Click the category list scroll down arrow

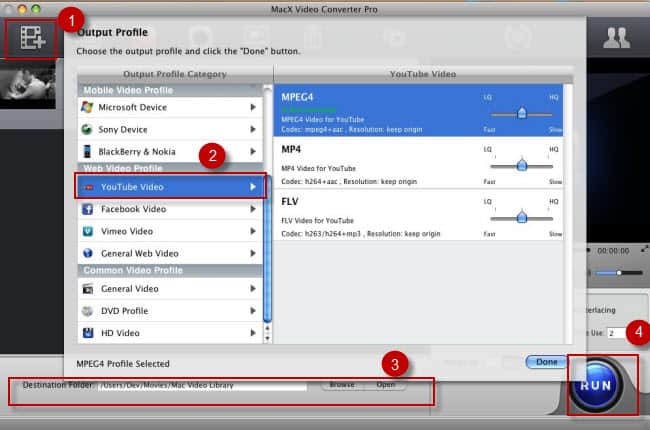point(267,338)
